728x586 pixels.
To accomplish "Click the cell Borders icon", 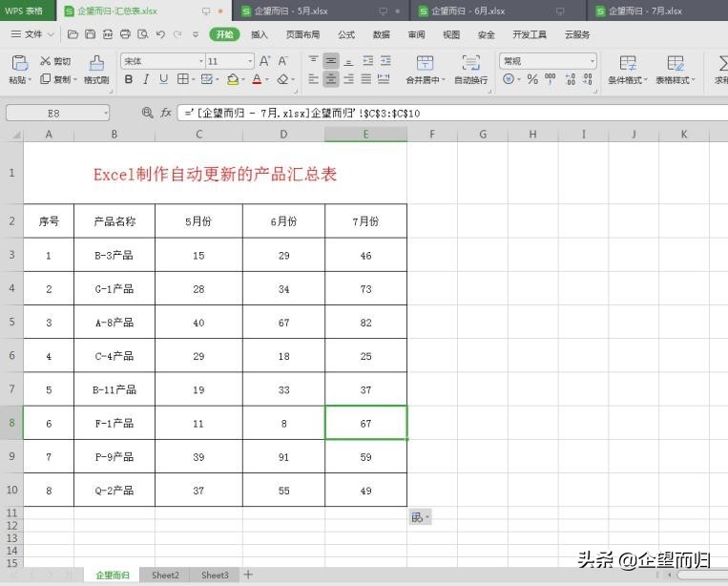I will tap(183, 79).
